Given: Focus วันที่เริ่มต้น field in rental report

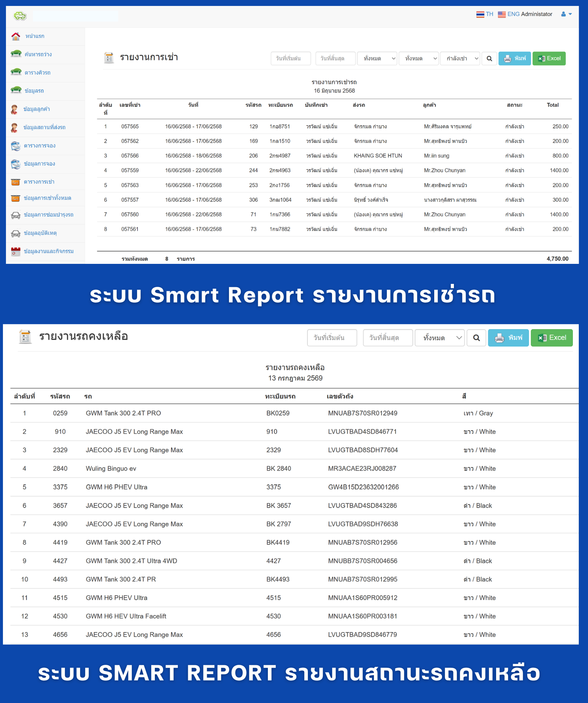Looking at the screenshot, I should tap(291, 59).
